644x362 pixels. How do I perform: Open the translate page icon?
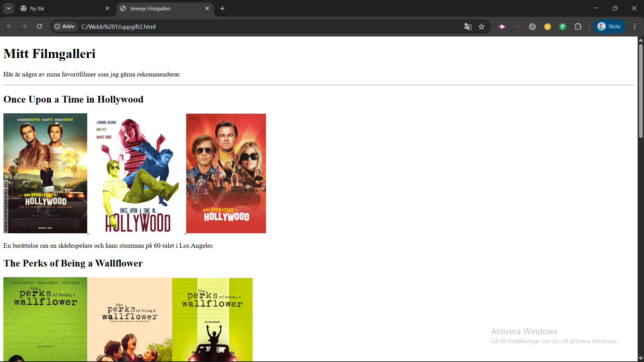click(x=468, y=26)
